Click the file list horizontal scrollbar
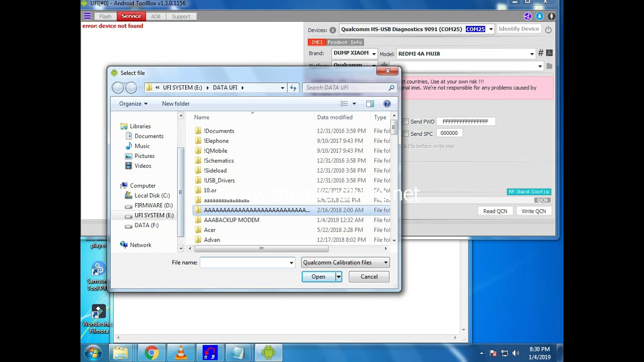The image size is (644, 362). tap(261, 248)
